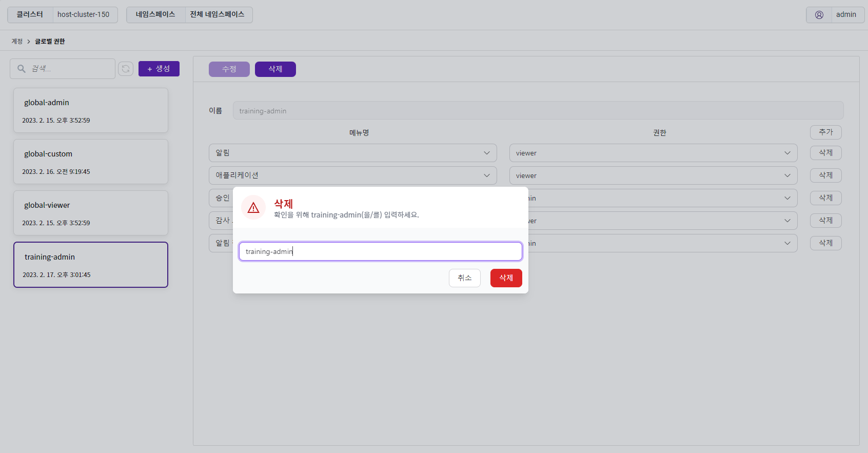Viewport: 868px width, 453px height.
Task: Click the 이름 name field
Action: pyautogui.click(x=538, y=110)
